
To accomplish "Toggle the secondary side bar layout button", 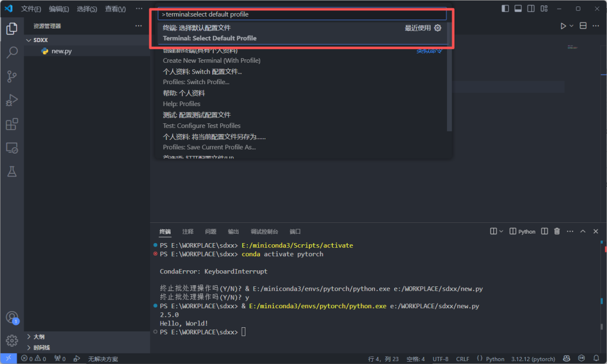I will (531, 9).
